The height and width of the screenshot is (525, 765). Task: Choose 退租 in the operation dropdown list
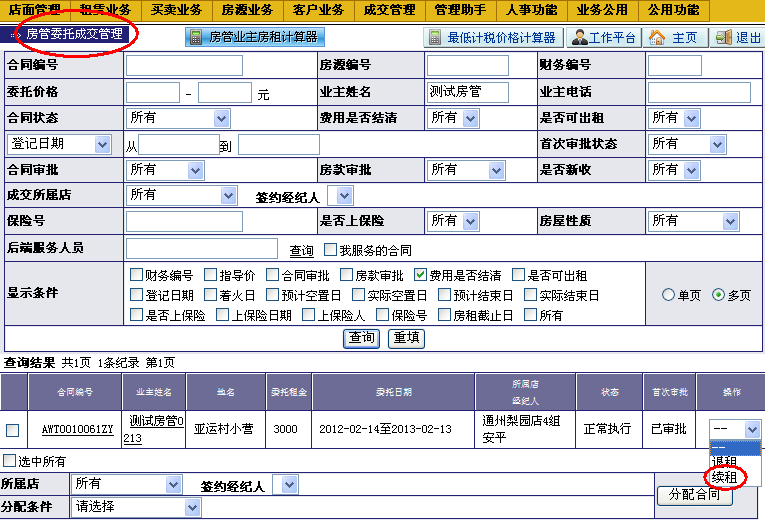(725, 462)
